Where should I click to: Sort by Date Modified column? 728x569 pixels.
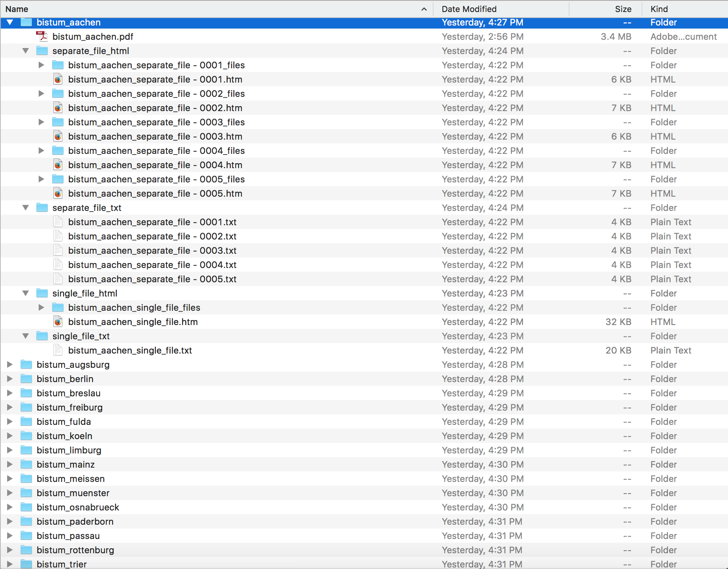(469, 9)
